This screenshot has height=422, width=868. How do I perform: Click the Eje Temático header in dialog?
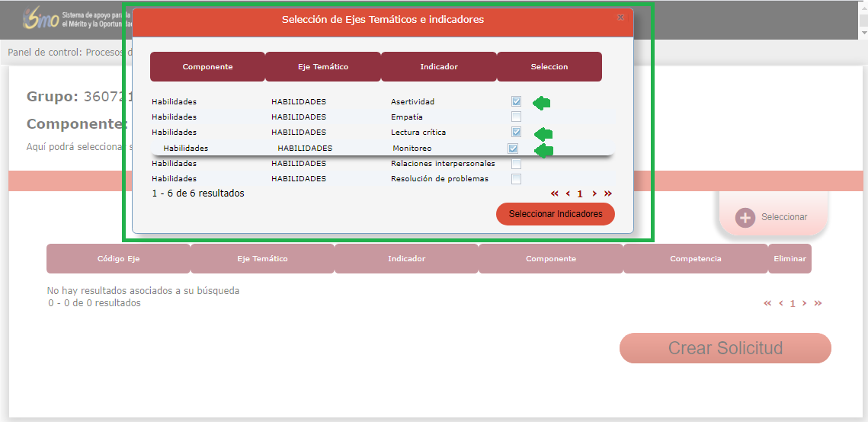[x=323, y=67]
